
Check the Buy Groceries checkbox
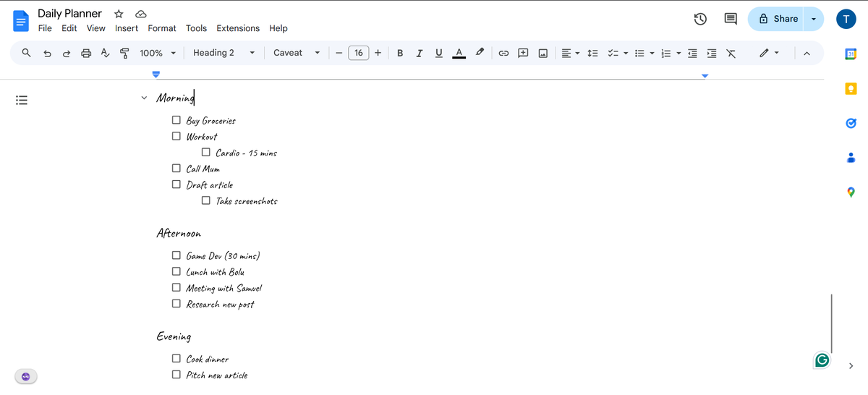click(x=176, y=119)
